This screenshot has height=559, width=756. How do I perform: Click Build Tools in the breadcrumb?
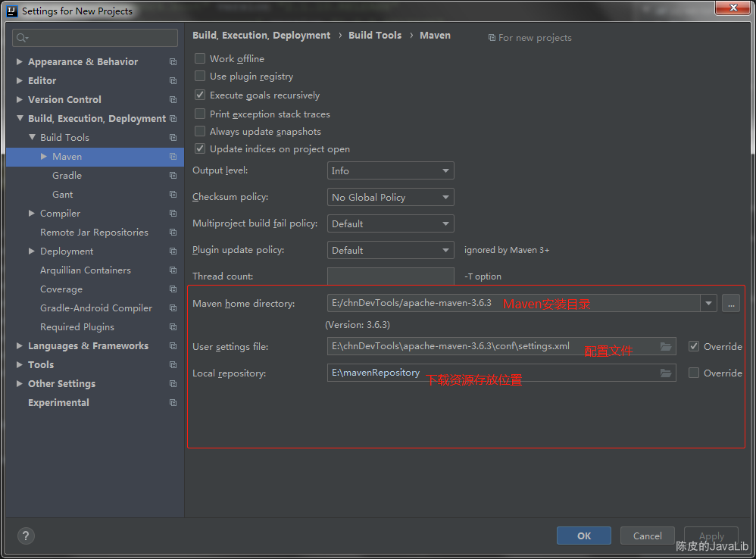pos(375,35)
